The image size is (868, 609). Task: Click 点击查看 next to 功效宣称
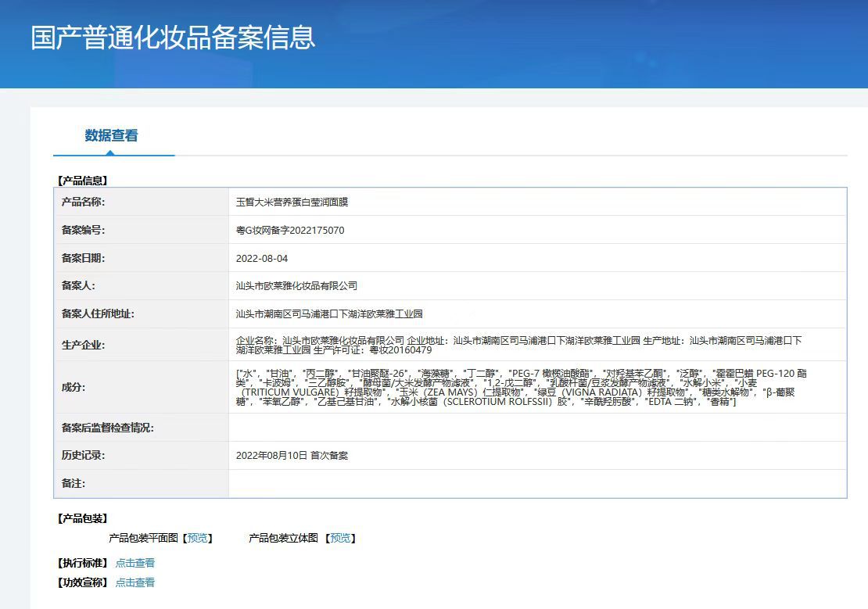(135, 582)
